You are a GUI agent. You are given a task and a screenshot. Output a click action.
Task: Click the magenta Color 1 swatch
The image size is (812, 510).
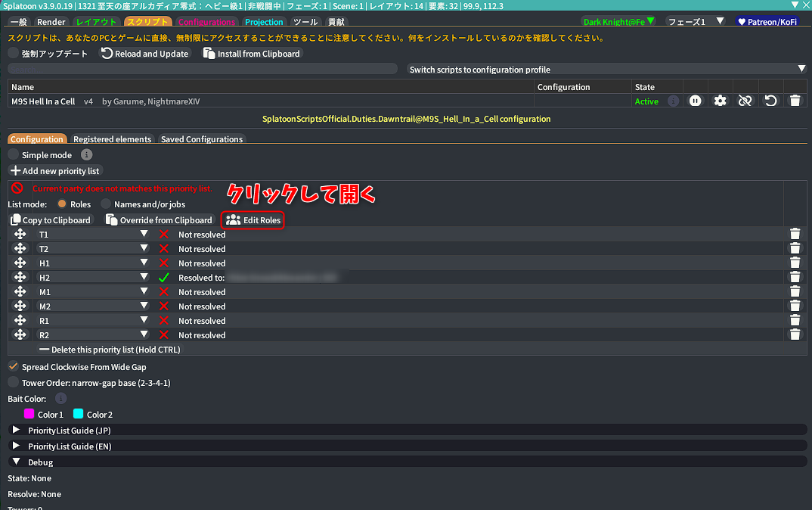click(29, 414)
